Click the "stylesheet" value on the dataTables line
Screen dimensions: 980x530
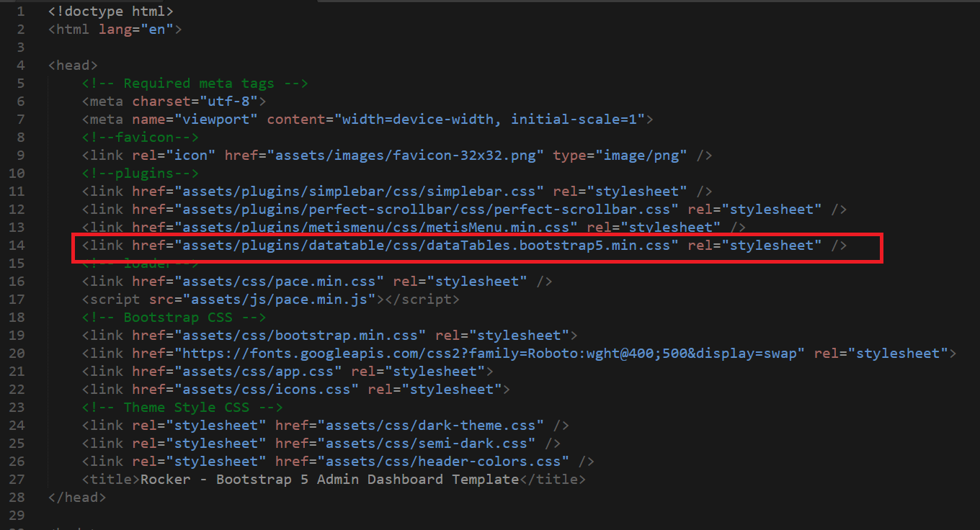[x=772, y=246]
